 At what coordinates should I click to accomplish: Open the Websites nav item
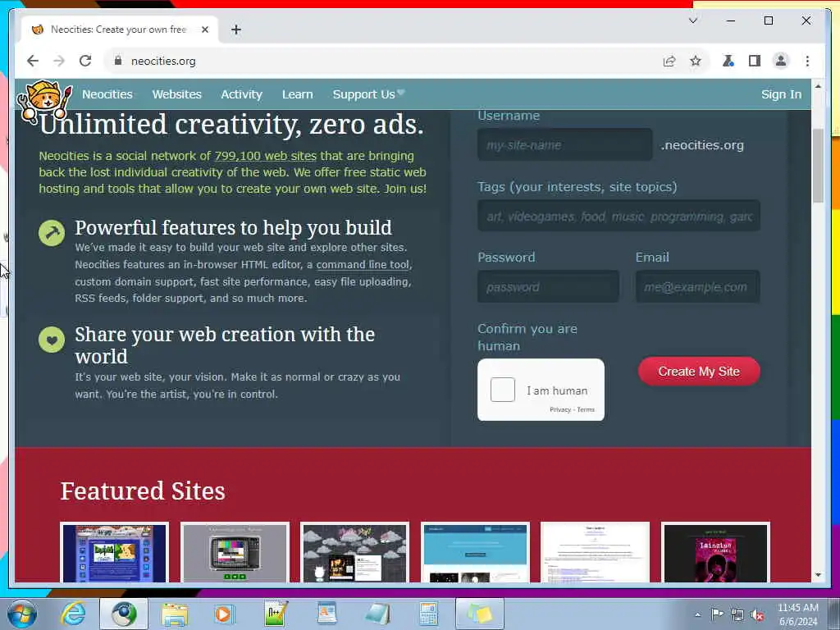(x=177, y=94)
